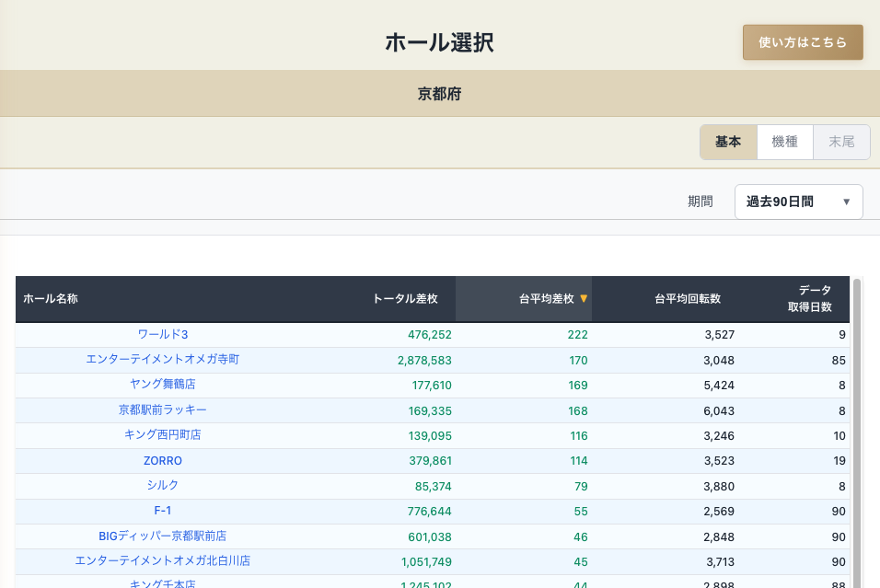Image resolution: width=880 pixels, height=588 pixels.
Task: Open エンターテイメントオメガ寺町 hall link
Action: click(x=163, y=359)
